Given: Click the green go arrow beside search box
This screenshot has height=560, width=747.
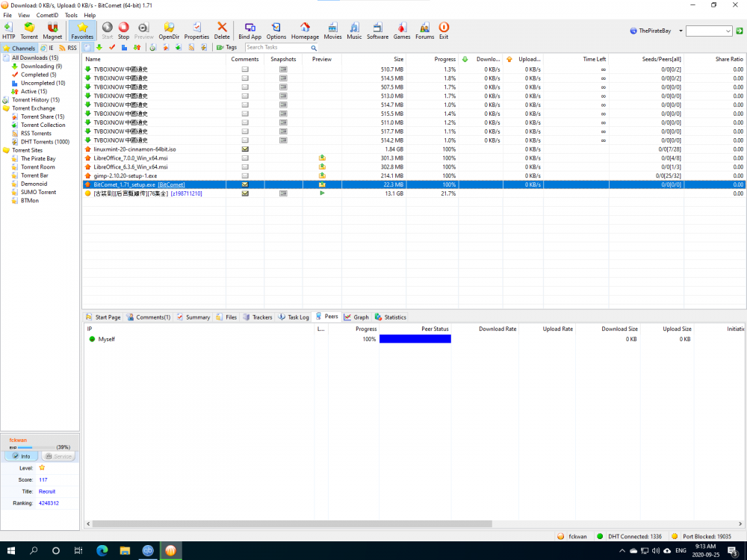Looking at the screenshot, I should (x=740, y=31).
